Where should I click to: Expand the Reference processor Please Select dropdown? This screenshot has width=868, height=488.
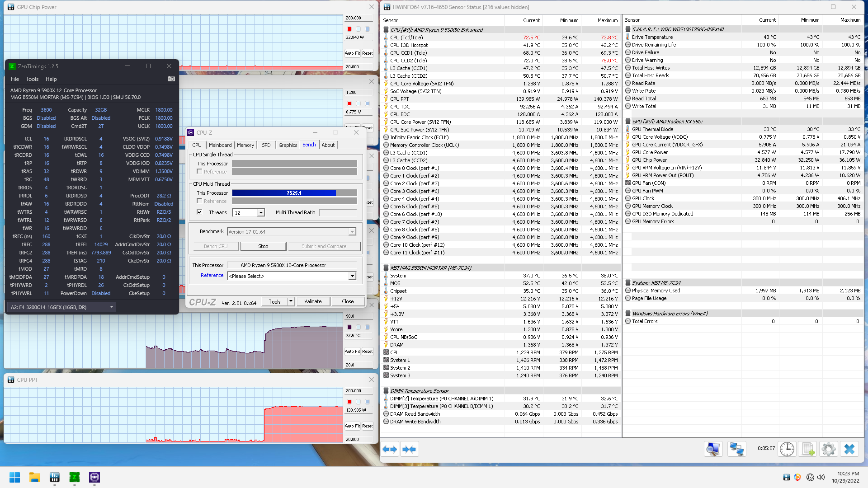[352, 276]
